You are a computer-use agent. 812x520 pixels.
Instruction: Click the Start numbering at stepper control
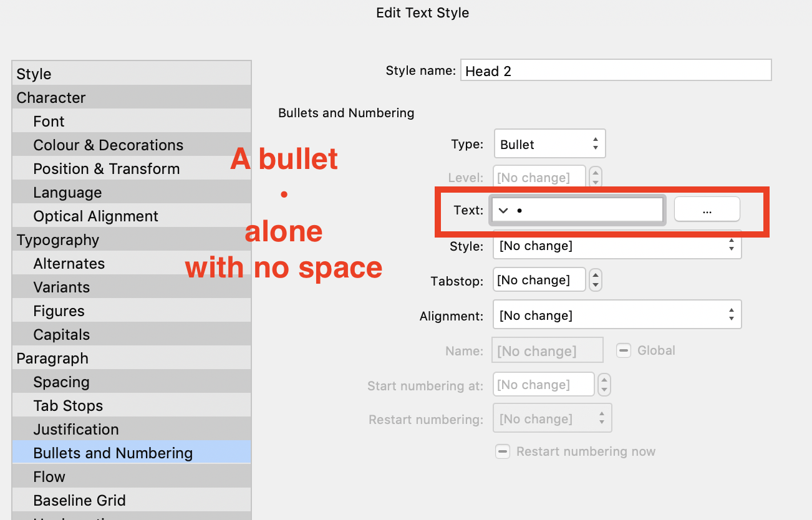point(604,384)
